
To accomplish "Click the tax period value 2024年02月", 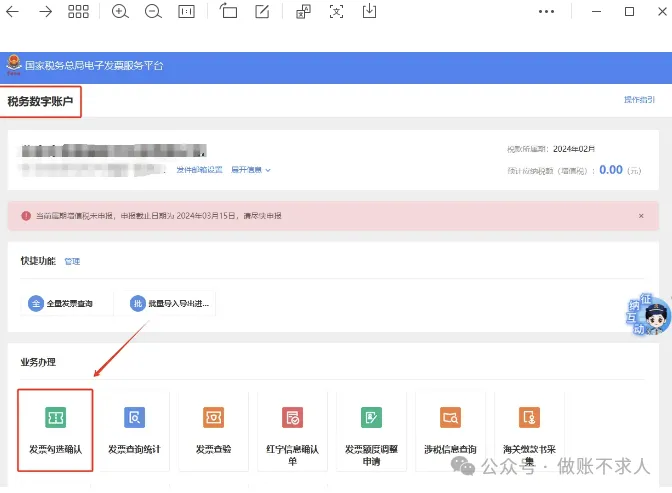I will (x=574, y=149).
